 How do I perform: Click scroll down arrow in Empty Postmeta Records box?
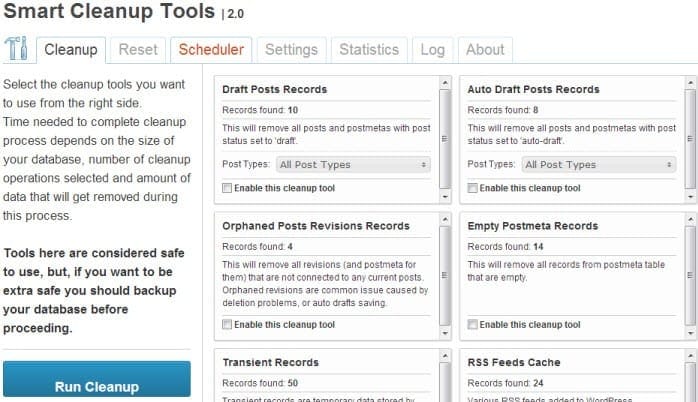[690, 333]
